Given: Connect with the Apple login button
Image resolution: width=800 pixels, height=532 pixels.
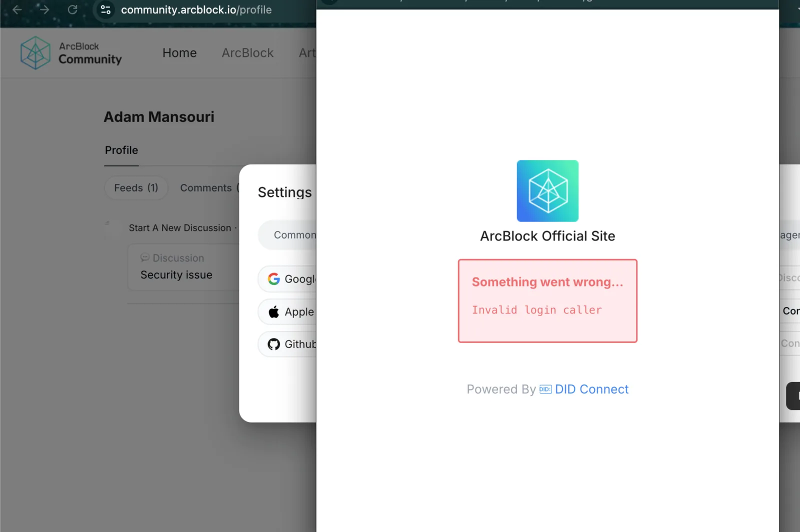Looking at the screenshot, I should pyautogui.click(x=287, y=312).
